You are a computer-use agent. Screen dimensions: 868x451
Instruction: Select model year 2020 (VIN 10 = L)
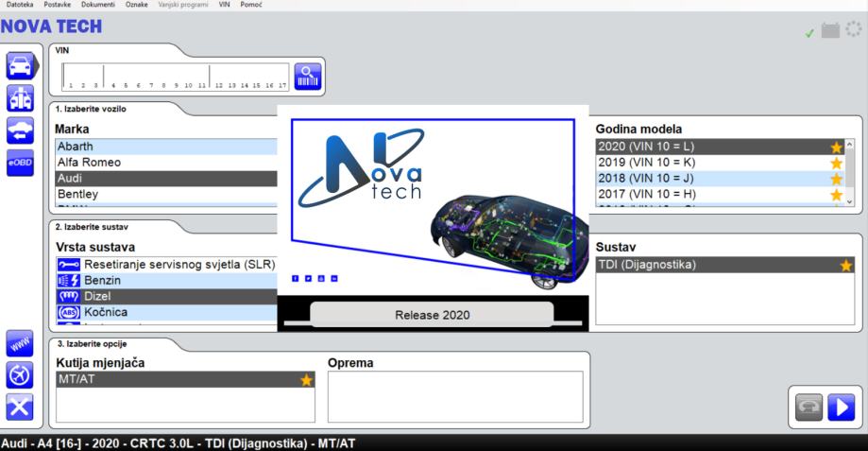point(721,147)
